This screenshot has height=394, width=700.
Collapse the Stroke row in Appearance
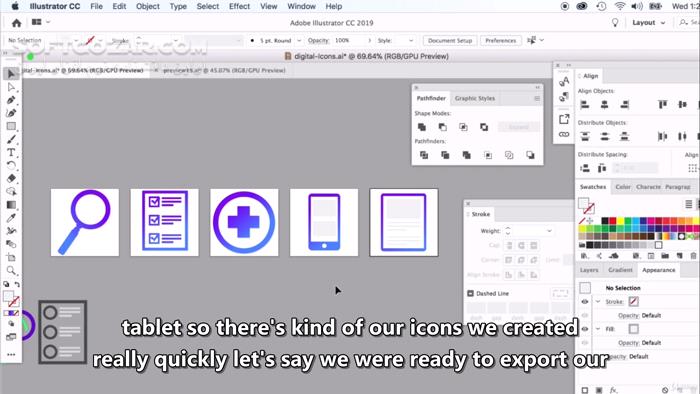tap(598, 302)
